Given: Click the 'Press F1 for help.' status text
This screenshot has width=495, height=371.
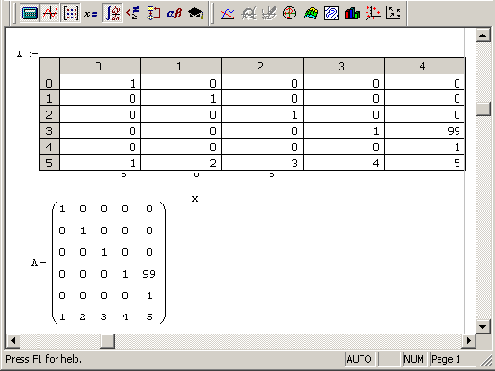Looking at the screenshot, I should 43,359.
